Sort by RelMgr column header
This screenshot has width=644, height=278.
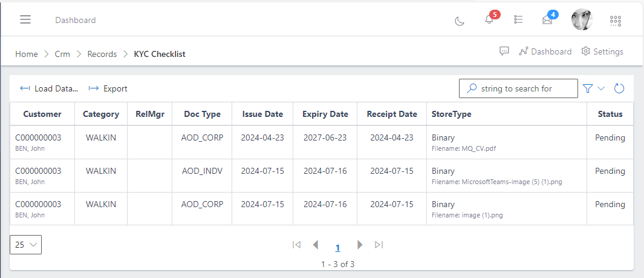point(150,114)
